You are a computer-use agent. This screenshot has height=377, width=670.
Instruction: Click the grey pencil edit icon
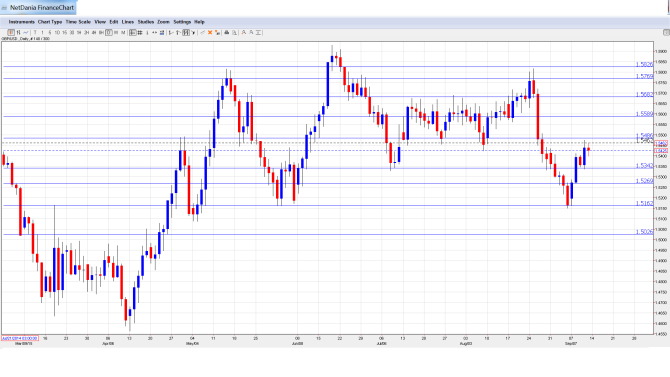pos(203,32)
